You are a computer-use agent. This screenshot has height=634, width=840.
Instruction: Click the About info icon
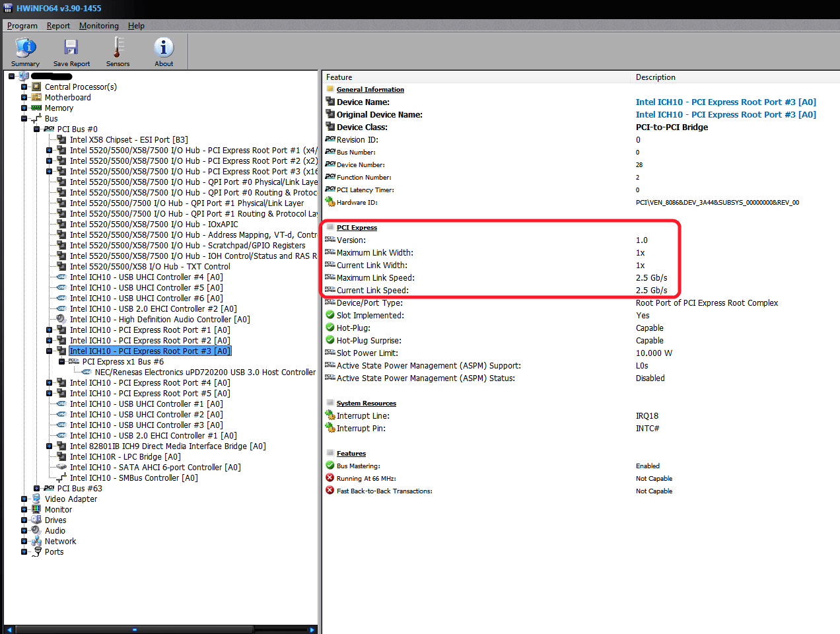(164, 47)
